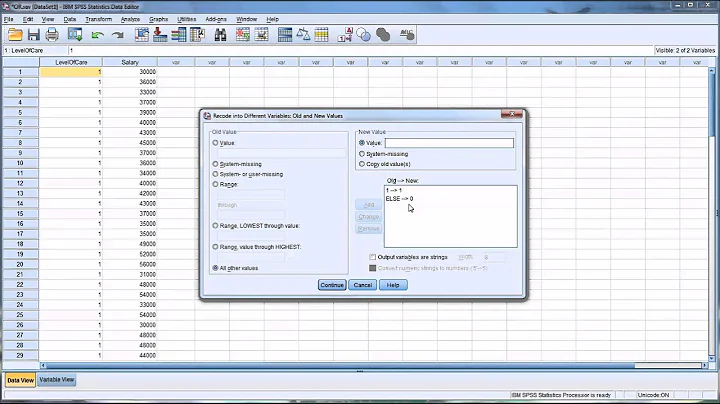Click the Change button

tap(368, 217)
